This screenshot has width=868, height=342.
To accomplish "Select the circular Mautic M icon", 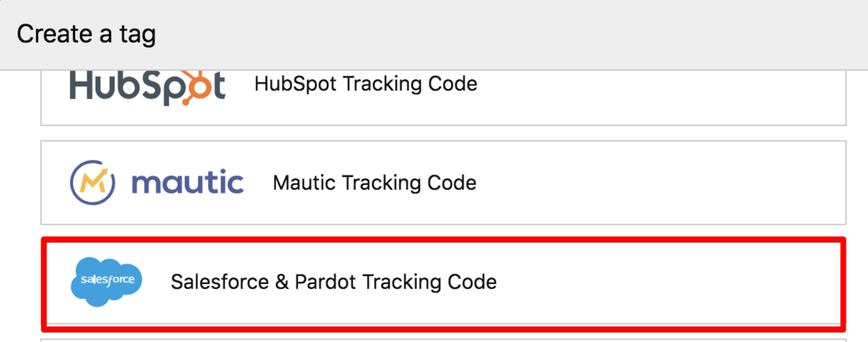I will [x=92, y=182].
